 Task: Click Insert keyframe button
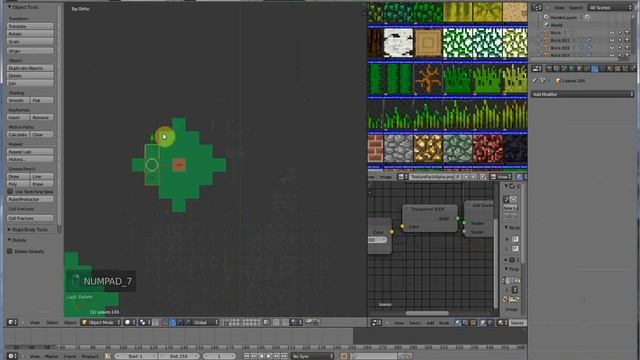tap(18, 117)
